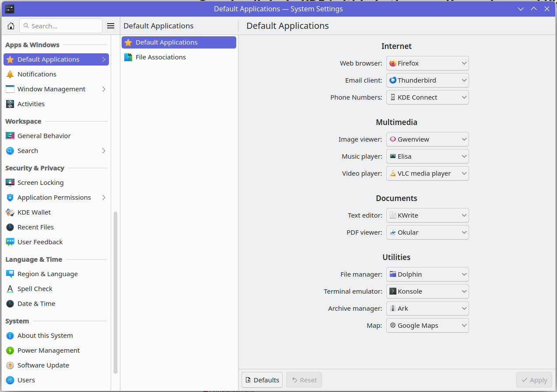Open the hamburger menu next to search
Viewport: 557px width, 392px height.
coord(111,26)
